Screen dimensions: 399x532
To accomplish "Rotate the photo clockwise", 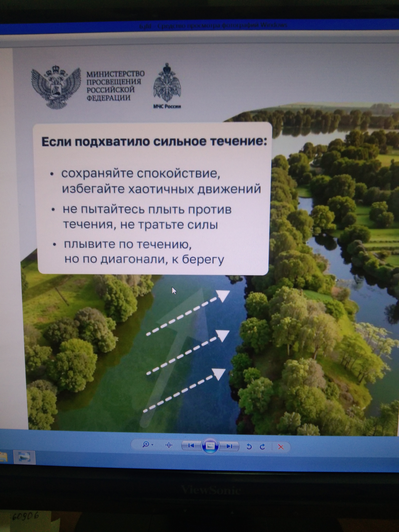I will tap(262, 447).
